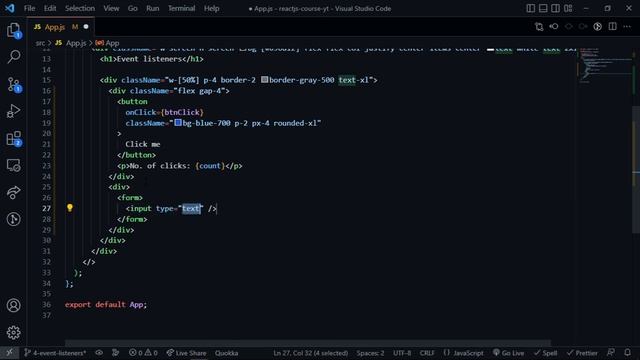Open the Extensions view
This screenshot has height=360, width=640.
click(13, 138)
